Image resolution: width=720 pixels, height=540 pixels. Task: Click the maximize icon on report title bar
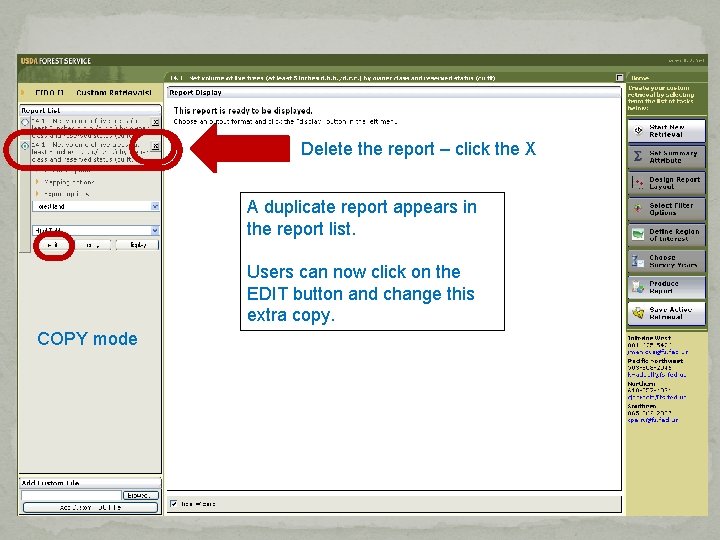pyautogui.click(x=619, y=78)
